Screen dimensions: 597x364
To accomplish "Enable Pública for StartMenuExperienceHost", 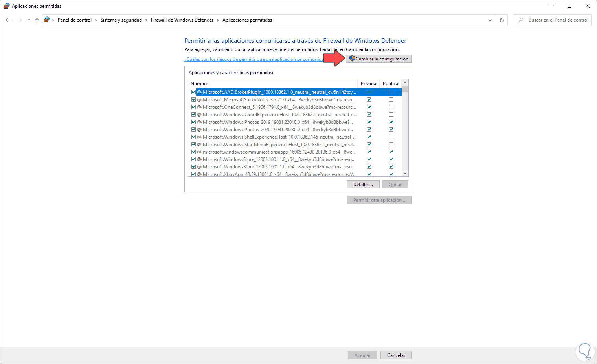I will pos(391,145).
